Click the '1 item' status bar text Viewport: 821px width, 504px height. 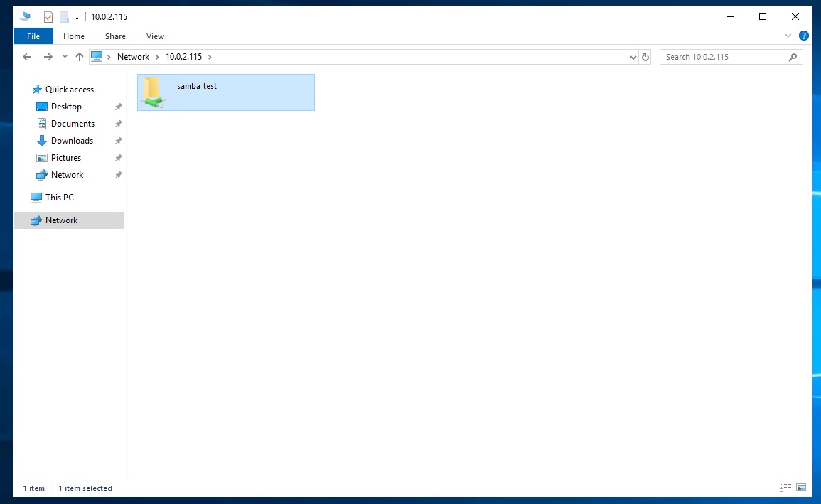(33, 488)
